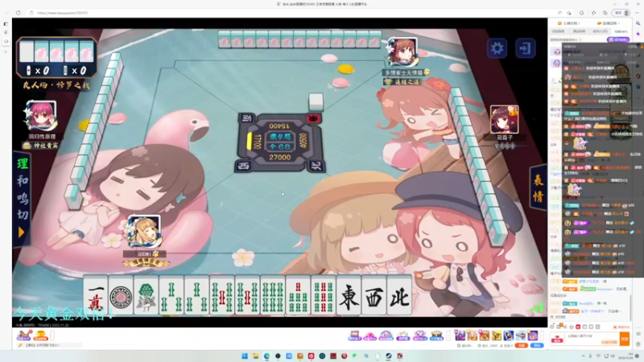Click the orange recharge button below gifts
Viewport: 644px width, 362px height.
pos(522,346)
